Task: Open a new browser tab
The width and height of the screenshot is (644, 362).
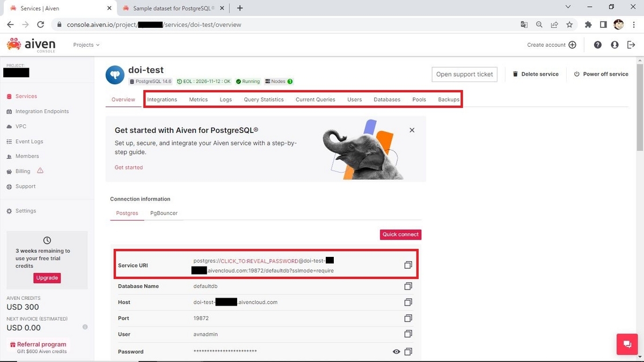Action: click(239, 8)
